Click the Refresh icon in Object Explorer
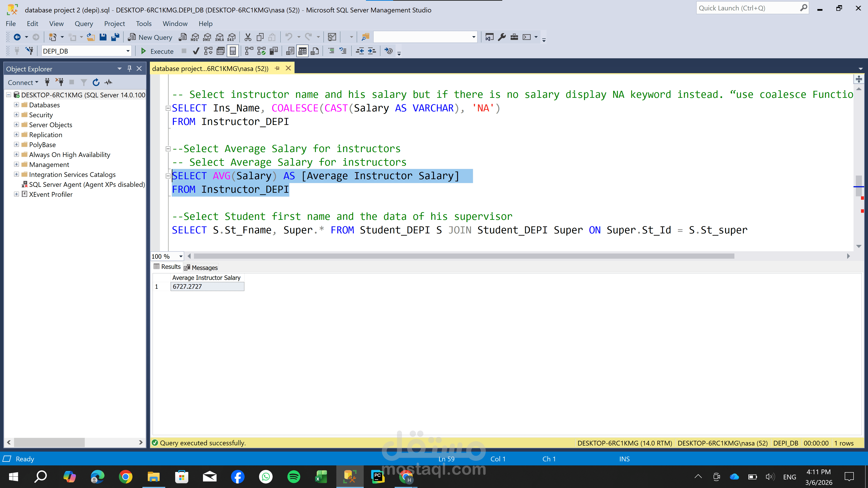 tap(96, 82)
